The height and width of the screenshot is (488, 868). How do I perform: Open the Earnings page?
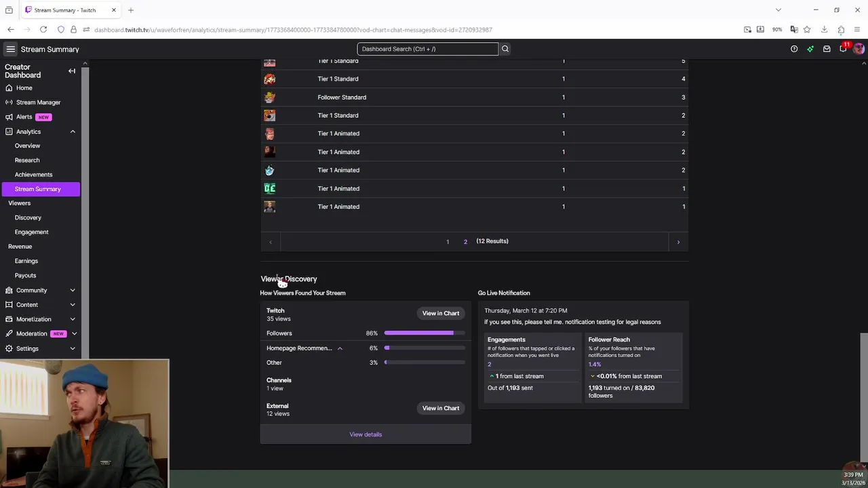26,261
